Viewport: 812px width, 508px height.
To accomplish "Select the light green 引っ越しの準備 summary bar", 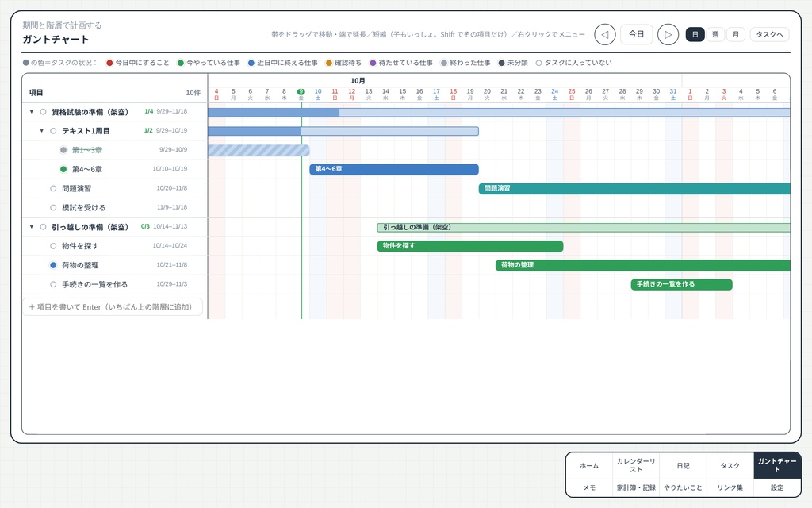I will [x=584, y=228].
